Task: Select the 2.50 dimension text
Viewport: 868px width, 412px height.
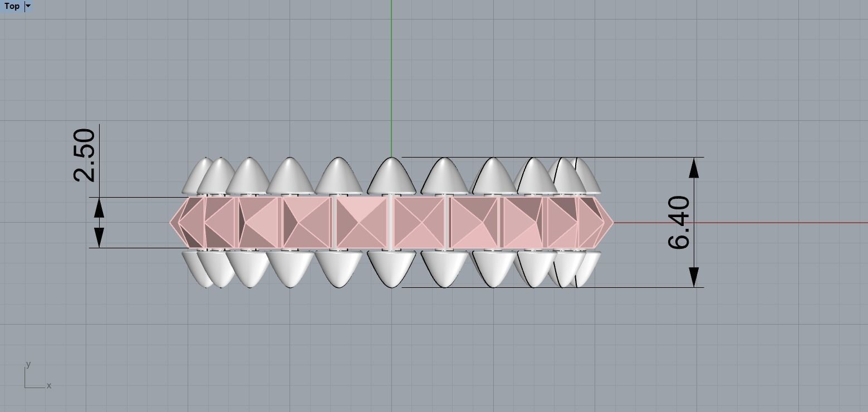Action: pyautogui.click(x=85, y=155)
